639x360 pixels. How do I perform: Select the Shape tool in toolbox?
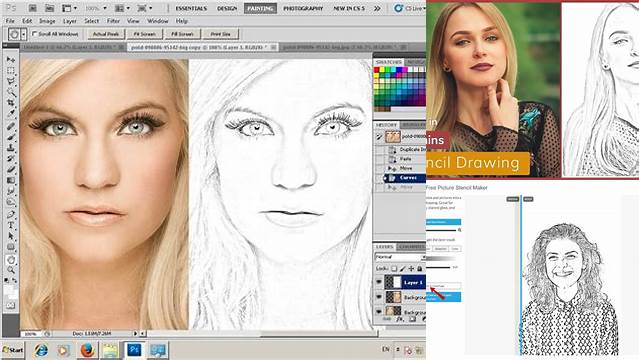click(11, 247)
